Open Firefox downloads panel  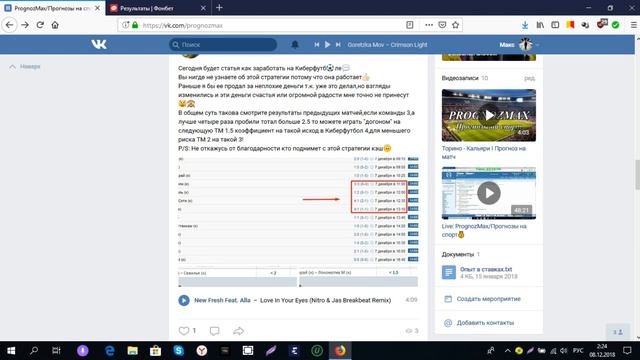525,25
